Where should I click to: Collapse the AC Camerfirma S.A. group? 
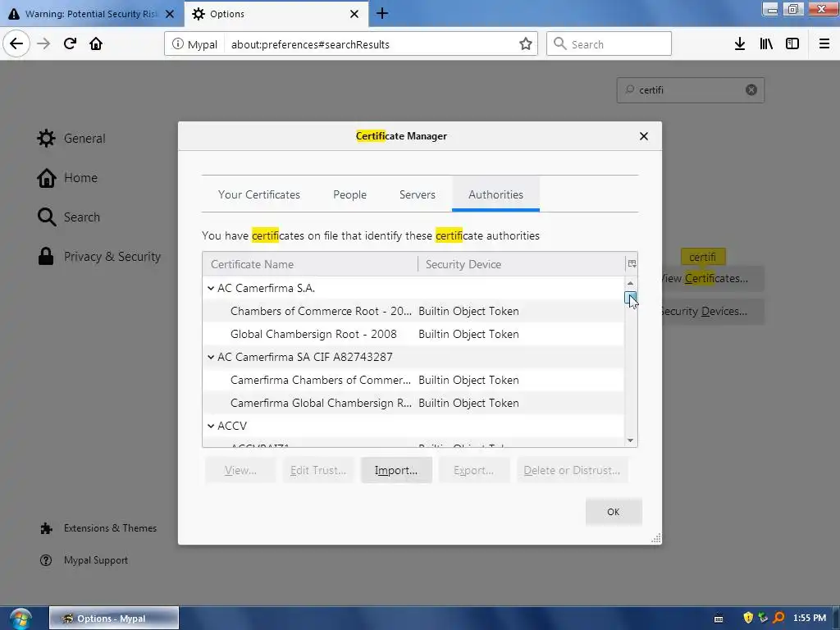click(211, 288)
